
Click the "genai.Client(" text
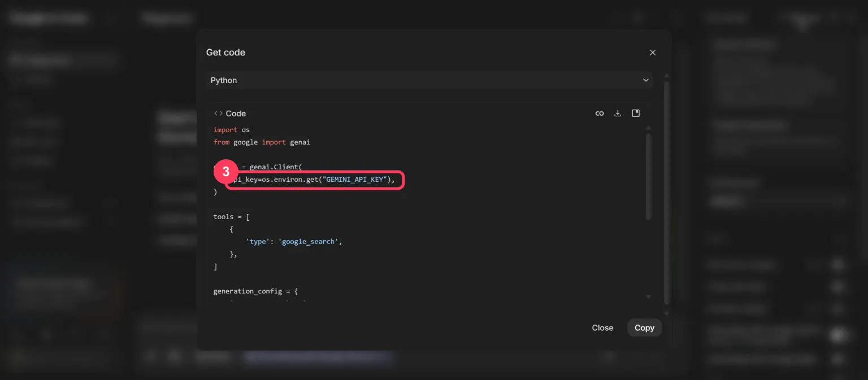(275, 167)
